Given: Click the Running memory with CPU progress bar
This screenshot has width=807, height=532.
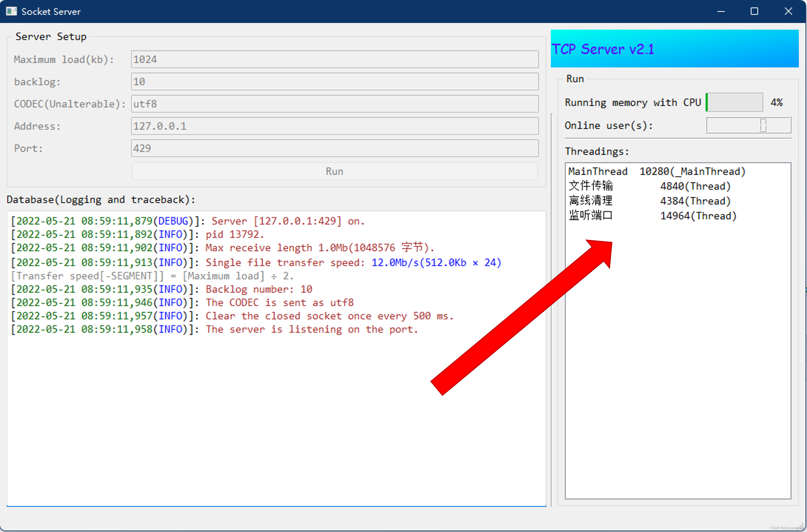Looking at the screenshot, I should [x=734, y=102].
